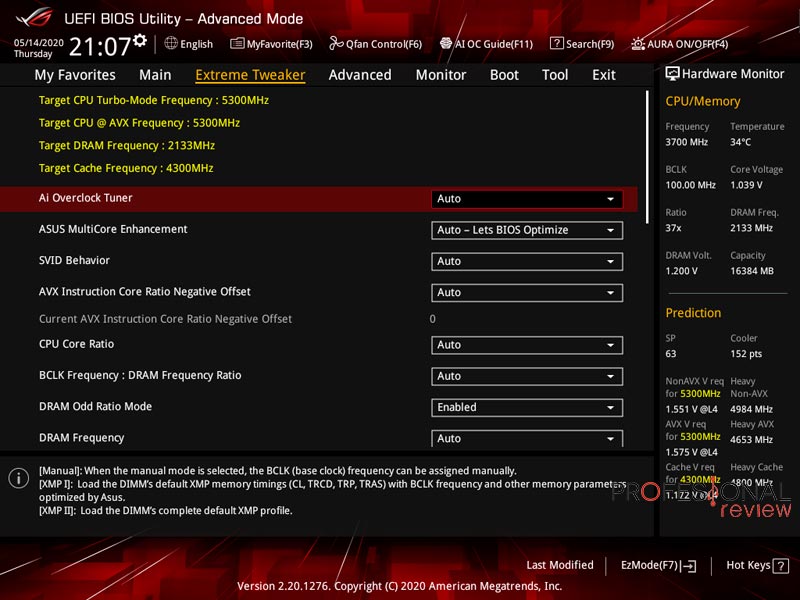Viewport: 800px width, 600px height.
Task: Click the '100.00 MHz' BCLK value
Action: [x=690, y=185]
